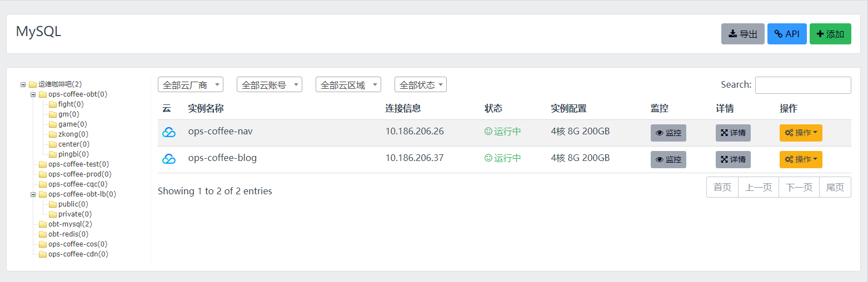Click the cloud icon for ops-coffee-blog

[168, 159]
